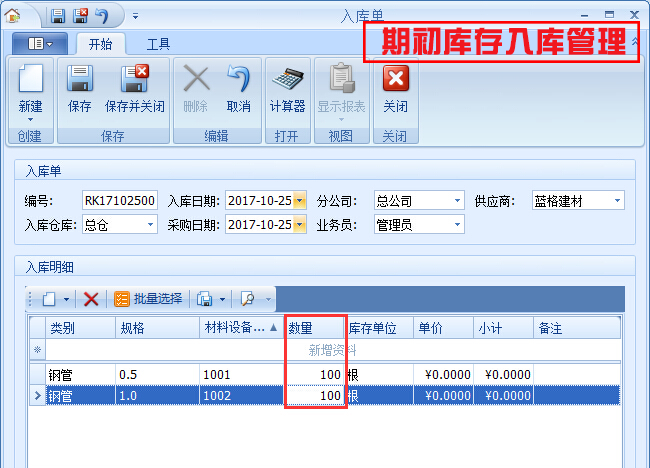Click the 编号 input field
650x468 pixels.
pos(118,201)
